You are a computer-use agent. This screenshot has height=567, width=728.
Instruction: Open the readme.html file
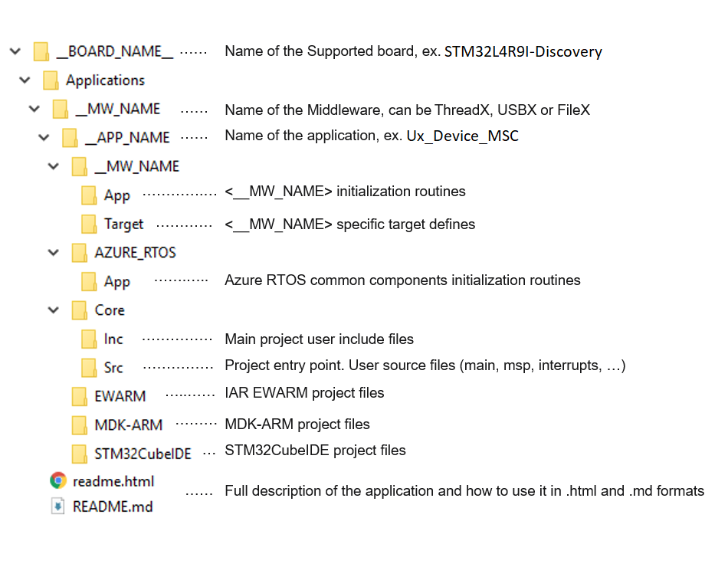[113, 481]
